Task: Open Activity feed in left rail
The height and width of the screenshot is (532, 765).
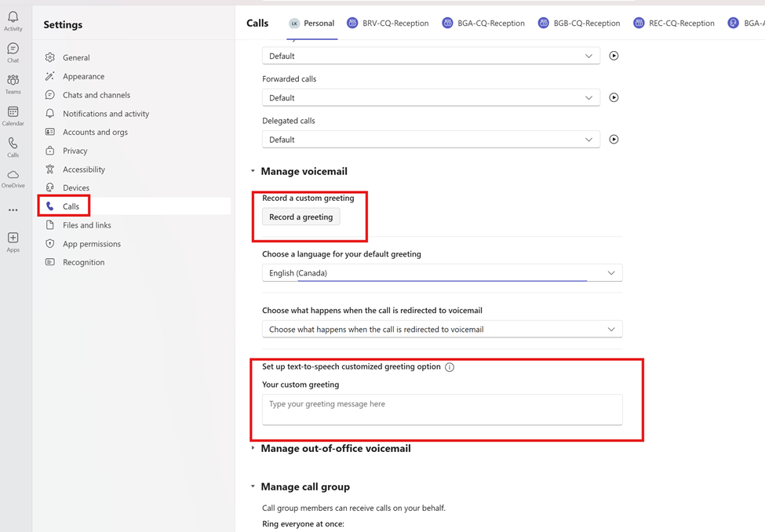Action: [13, 21]
